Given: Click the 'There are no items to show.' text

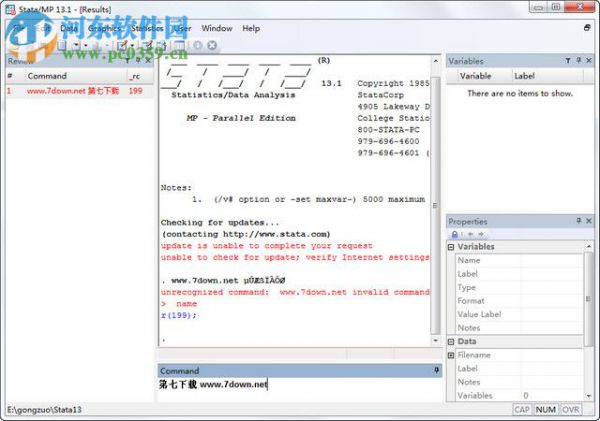Looking at the screenshot, I should click(x=520, y=93).
